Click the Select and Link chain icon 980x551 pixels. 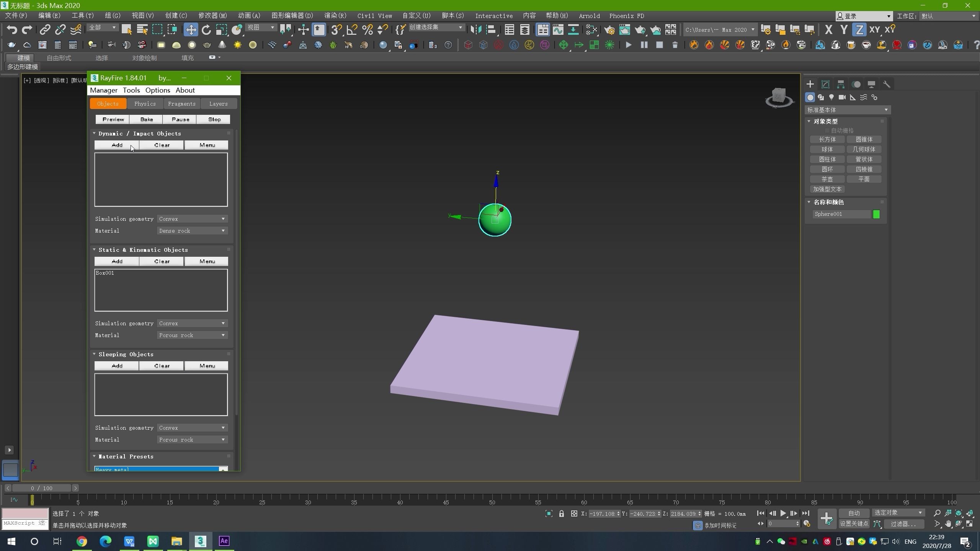point(45,29)
